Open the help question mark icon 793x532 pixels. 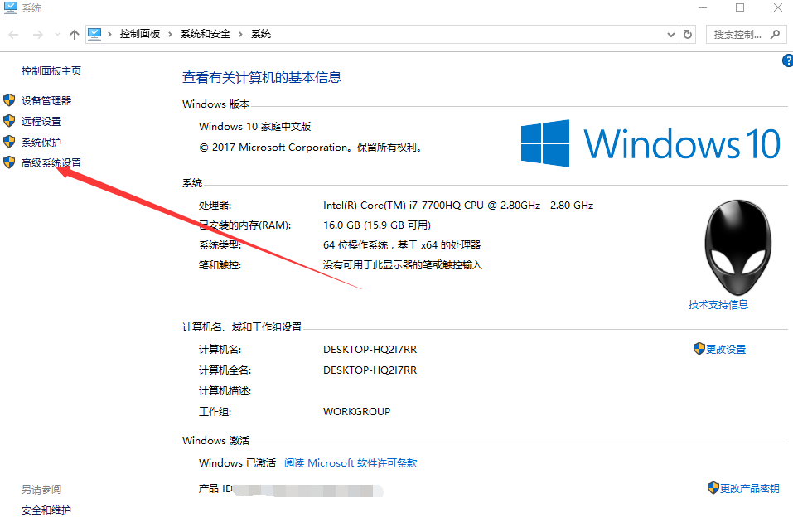pyautogui.click(x=787, y=60)
